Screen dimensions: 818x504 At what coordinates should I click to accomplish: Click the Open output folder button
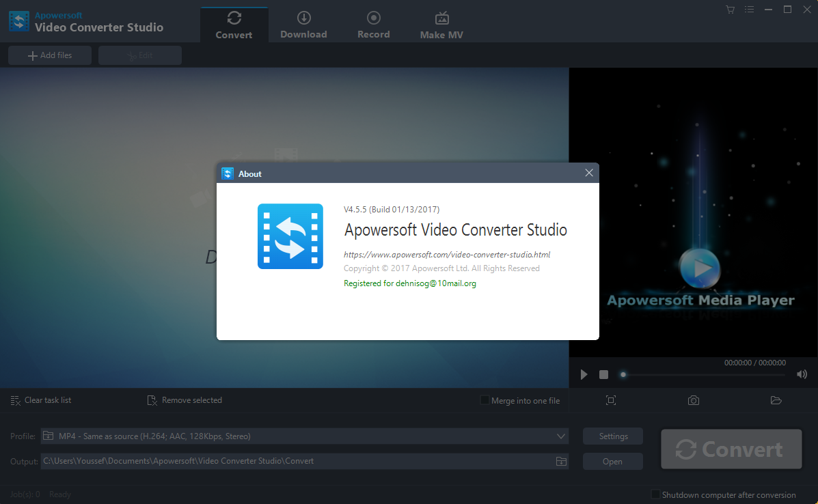(x=613, y=461)
